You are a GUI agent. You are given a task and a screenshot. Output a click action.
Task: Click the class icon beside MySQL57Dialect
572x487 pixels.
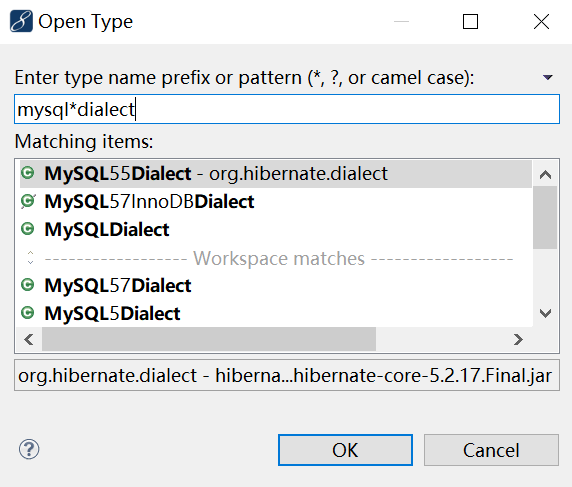[28, 285]
